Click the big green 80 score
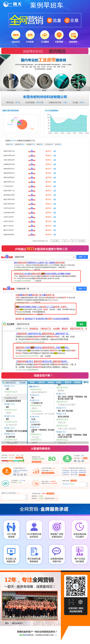 coord(52,459)
